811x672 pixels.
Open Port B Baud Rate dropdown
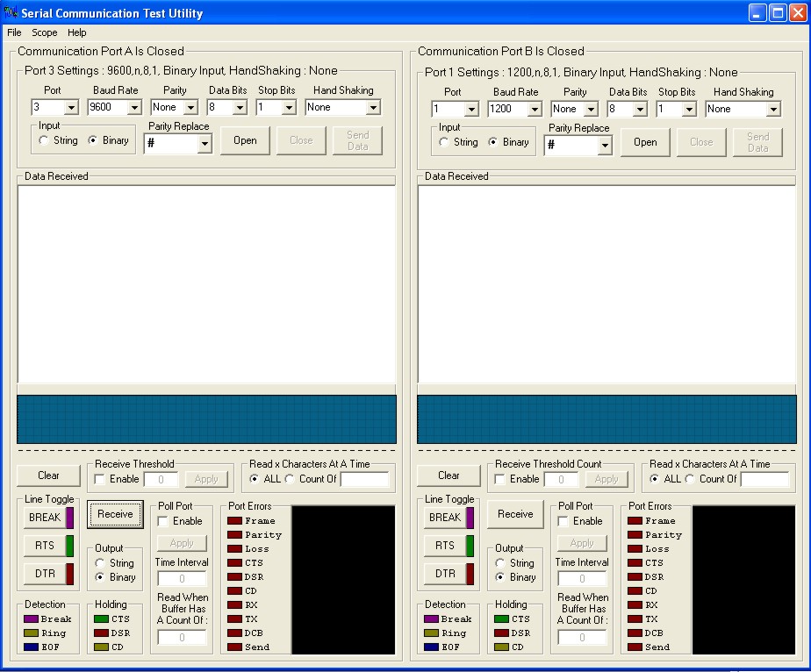(535, 109)
